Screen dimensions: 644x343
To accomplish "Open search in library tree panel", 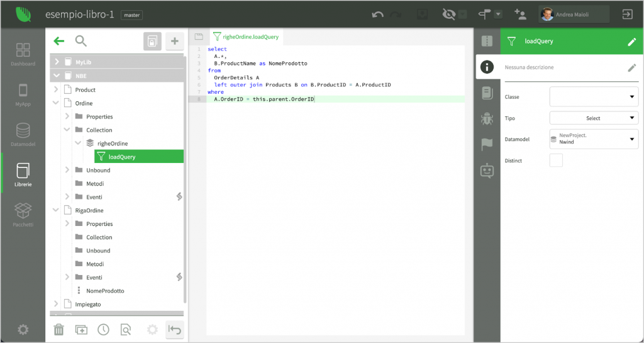I will point(81,41).
